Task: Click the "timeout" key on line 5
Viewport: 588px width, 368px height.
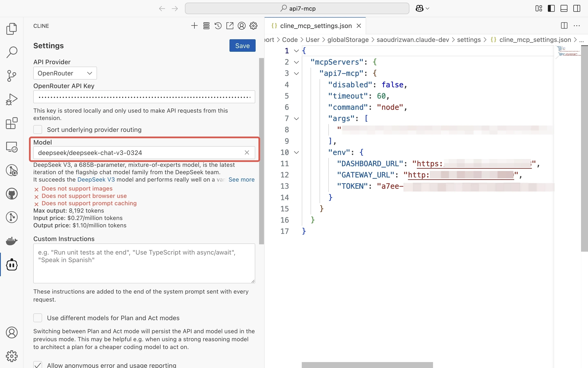Action: (x=348, y=96)
